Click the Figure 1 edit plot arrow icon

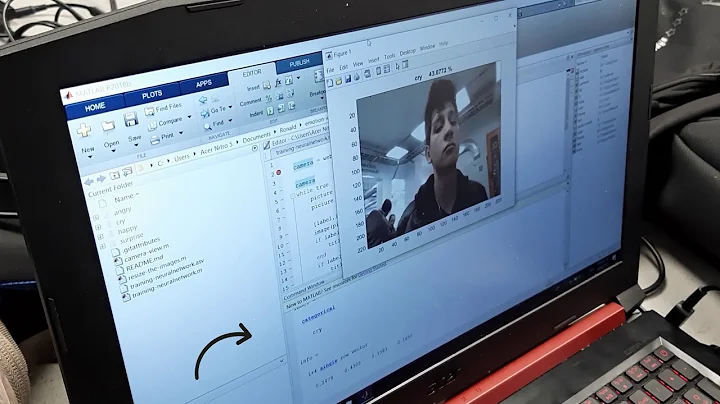[397, 67]
